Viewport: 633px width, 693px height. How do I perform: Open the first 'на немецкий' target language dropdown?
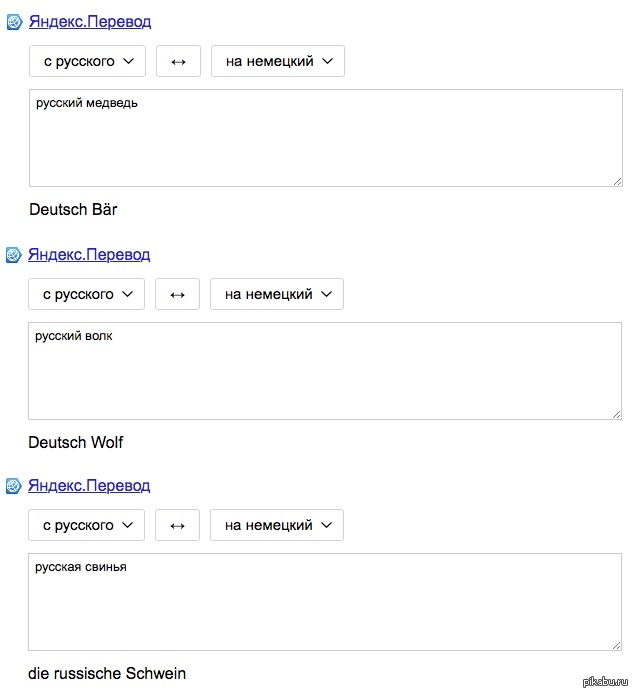click(278, 61)
